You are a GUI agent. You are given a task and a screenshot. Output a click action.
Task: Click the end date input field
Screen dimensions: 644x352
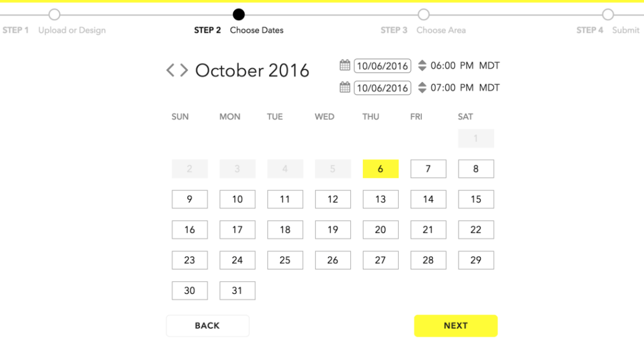382,88
